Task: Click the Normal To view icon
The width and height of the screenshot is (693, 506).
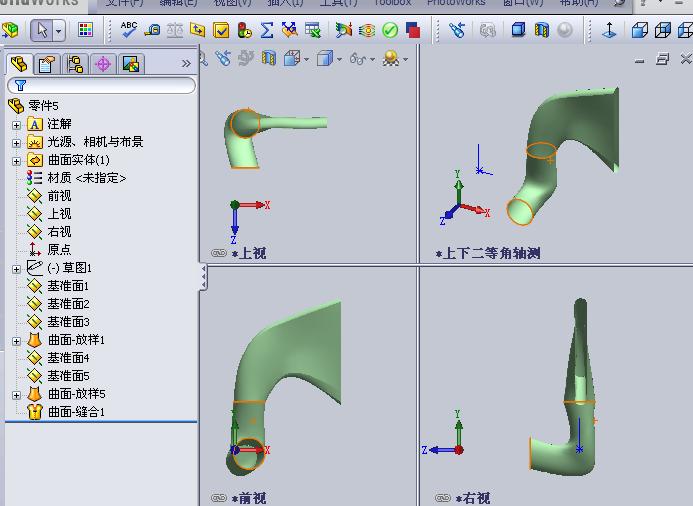Action: [x=609, y=30]
